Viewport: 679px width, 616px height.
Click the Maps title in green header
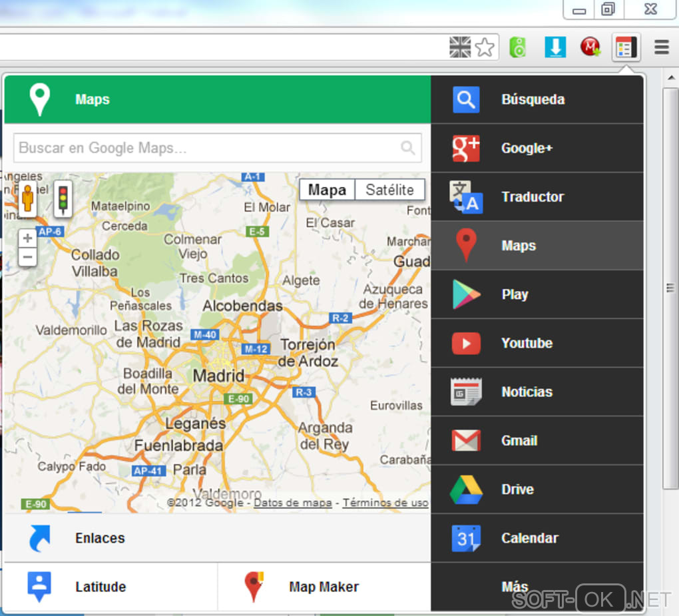pos(93,99)
